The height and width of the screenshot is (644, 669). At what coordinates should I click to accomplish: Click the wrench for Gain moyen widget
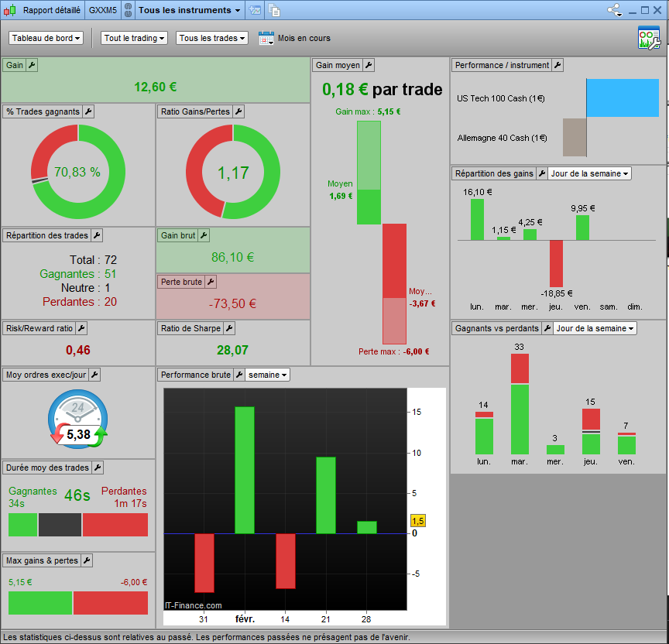tap(369, 65)
